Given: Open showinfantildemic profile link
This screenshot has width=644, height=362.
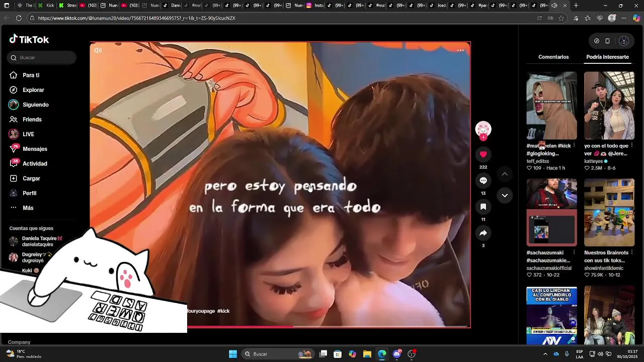Looking at the screenshot, I should click(604, 268).
